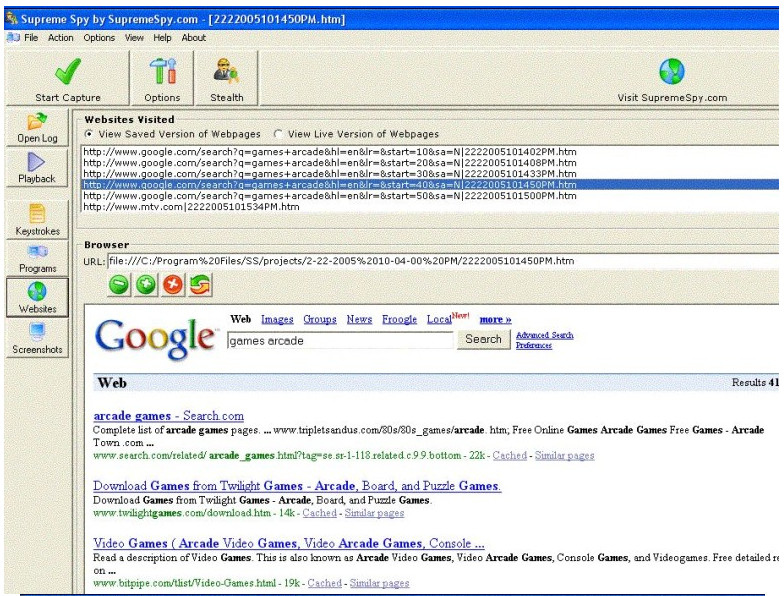This screenshot has height=596, width=784.
Task: Click the Playback triangle icon
Action: [36, 162]
